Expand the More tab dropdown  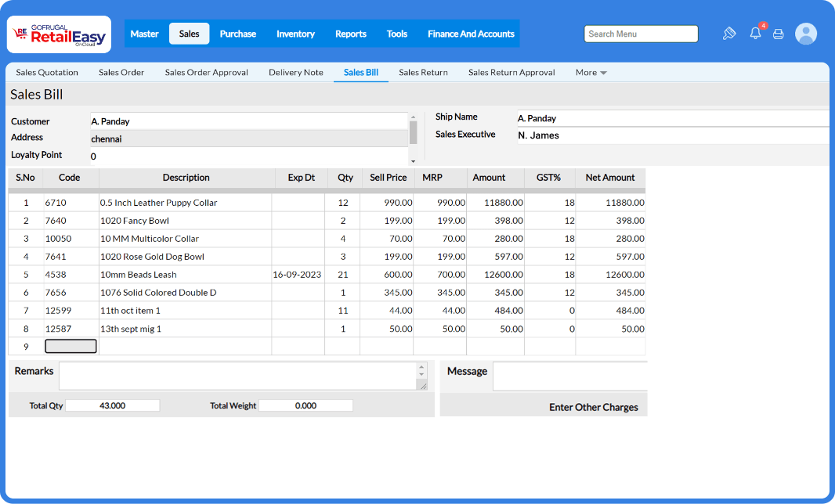591,73
